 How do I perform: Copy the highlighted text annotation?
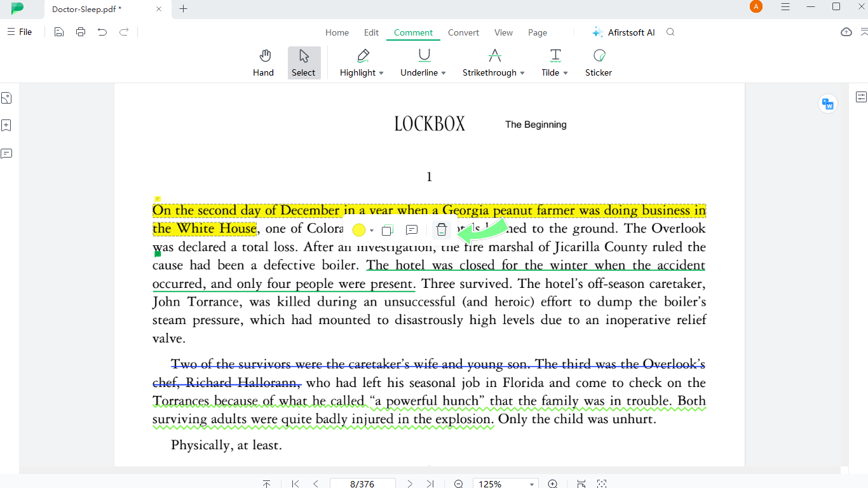(386, 230)
